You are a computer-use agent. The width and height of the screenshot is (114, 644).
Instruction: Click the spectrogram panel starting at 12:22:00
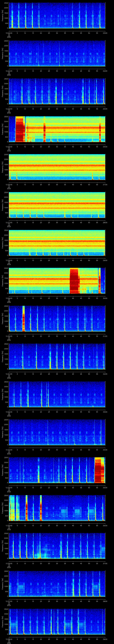[57, 16]
